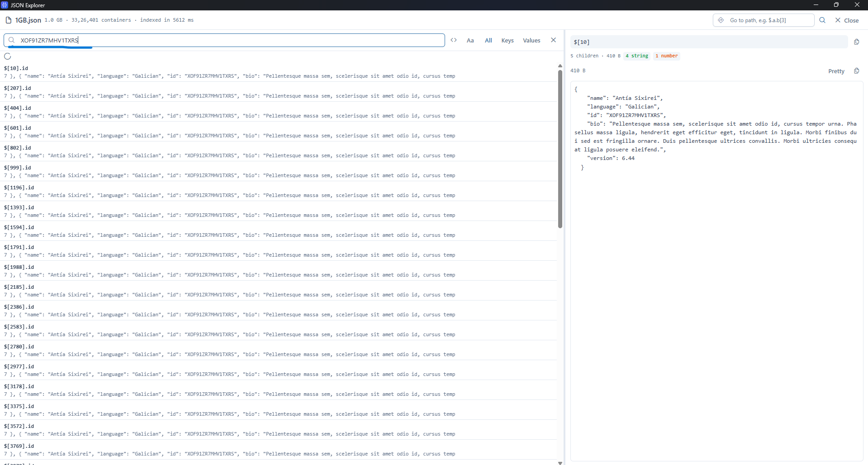The height and width of the screenshot is (465, 868).
Task: Toggle Pretty formatting of the JSON preview
Action: coord(836,71)
